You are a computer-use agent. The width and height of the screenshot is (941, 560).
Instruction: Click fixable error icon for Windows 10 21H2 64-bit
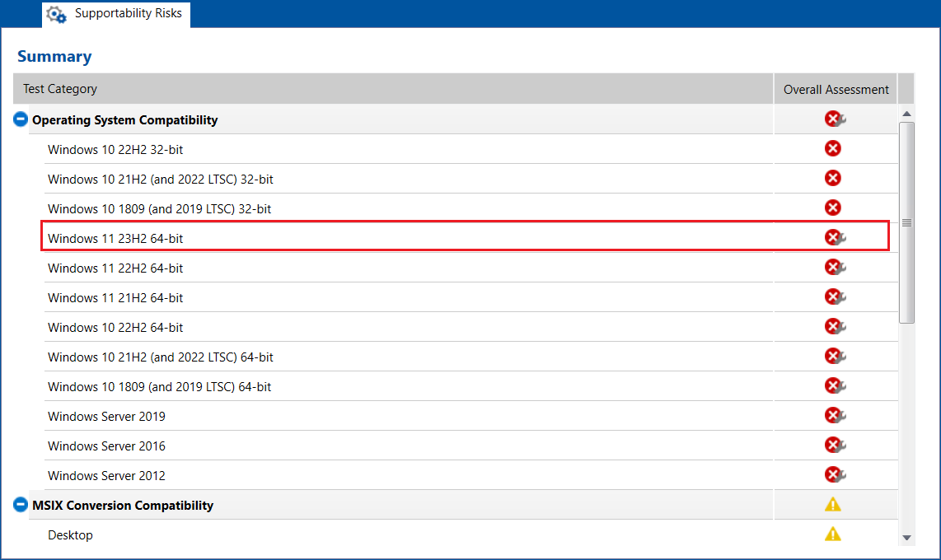point(835,356)
